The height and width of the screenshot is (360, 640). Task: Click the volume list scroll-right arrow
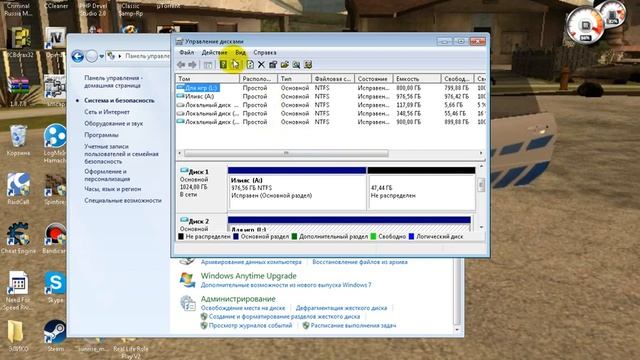point(481,153)
